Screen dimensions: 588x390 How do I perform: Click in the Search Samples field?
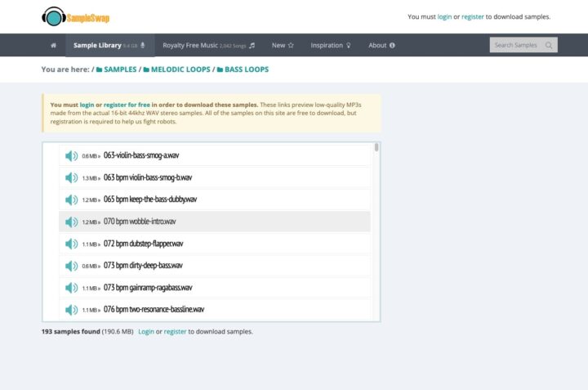(515, 45)
